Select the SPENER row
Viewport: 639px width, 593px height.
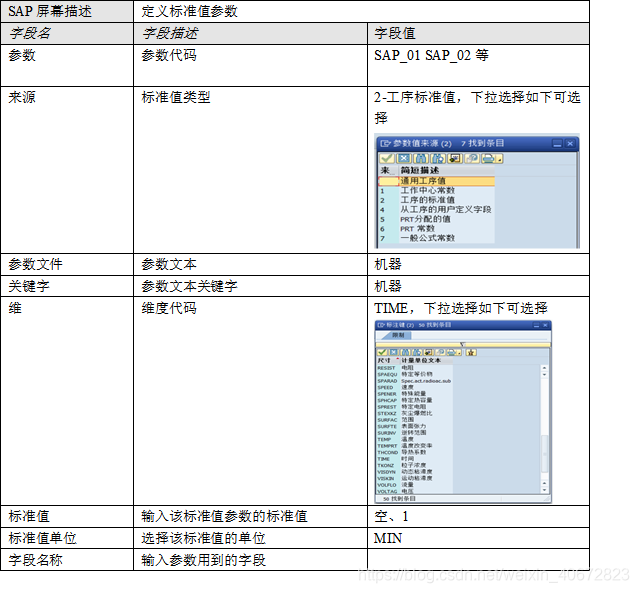point(414,394)
